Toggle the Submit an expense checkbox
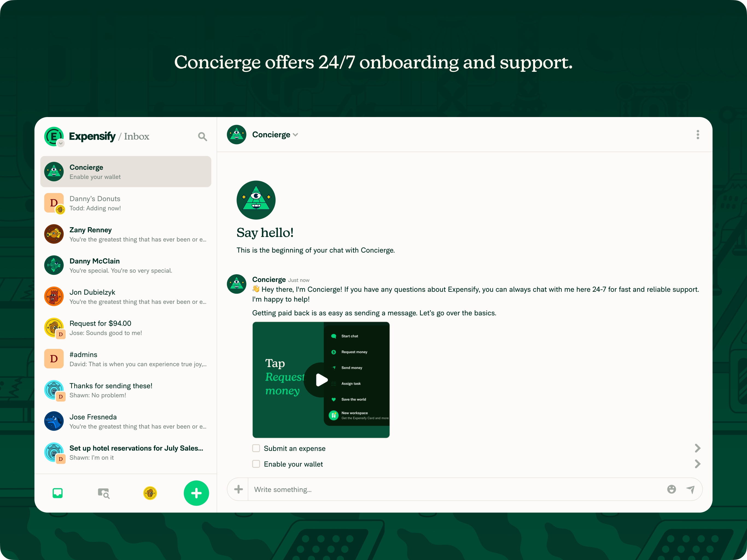747x560 pixels. coord(256,448)
